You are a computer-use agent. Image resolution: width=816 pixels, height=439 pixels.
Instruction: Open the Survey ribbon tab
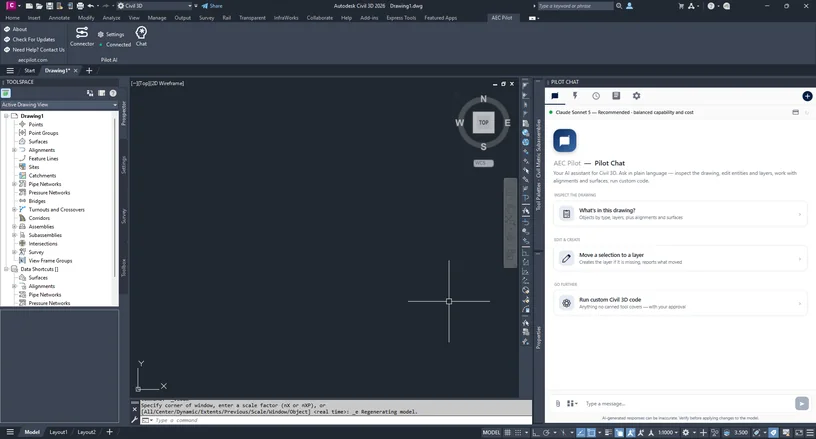point(207,18)
